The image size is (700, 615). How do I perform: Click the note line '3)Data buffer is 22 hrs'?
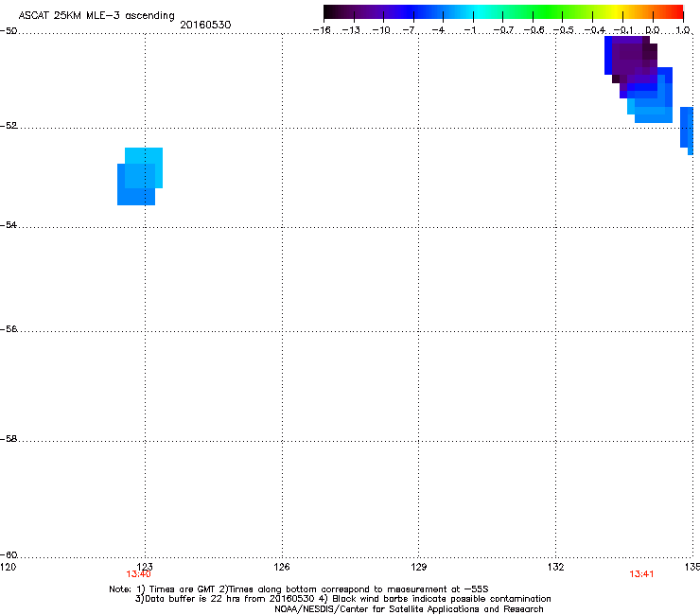point(342,599)
